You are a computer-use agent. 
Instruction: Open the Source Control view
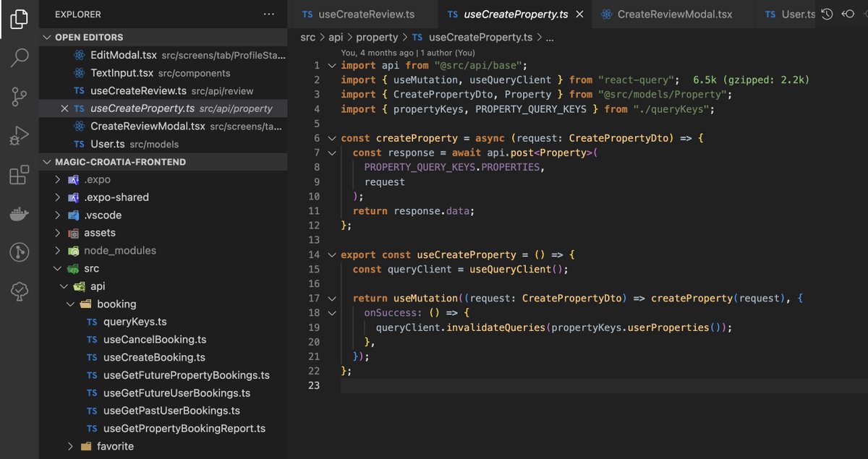pyautogui.click(x=20, y=98)
